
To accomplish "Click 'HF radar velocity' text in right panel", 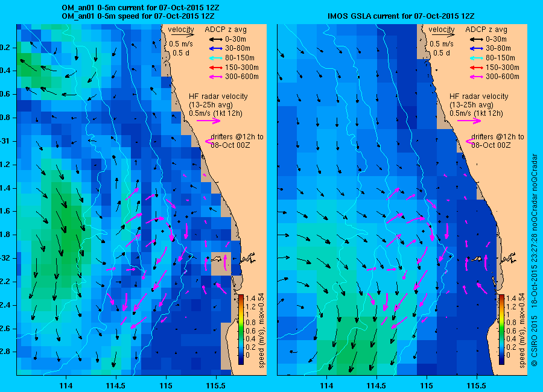I will tap(479, 96).
